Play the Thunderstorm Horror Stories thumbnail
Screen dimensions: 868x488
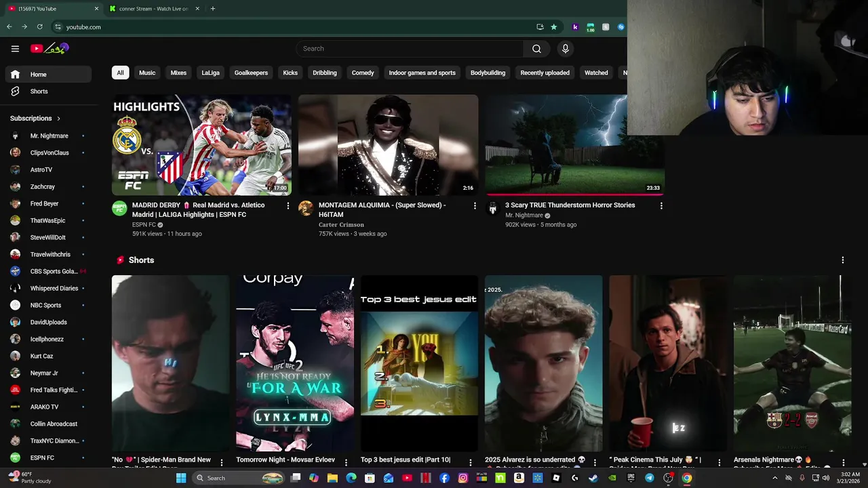point(575,145)
